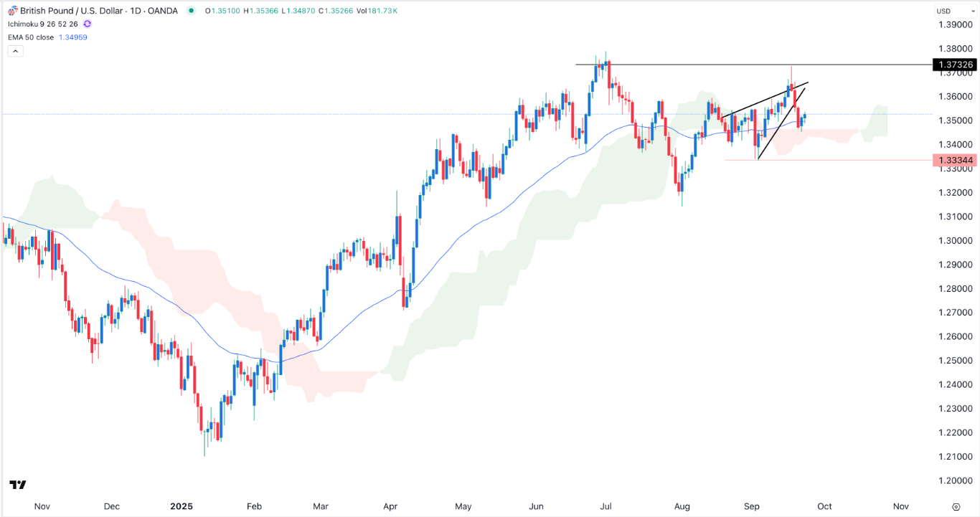Click the 2025 label on the time axis
980x517 pixels.
pos(182,506)
